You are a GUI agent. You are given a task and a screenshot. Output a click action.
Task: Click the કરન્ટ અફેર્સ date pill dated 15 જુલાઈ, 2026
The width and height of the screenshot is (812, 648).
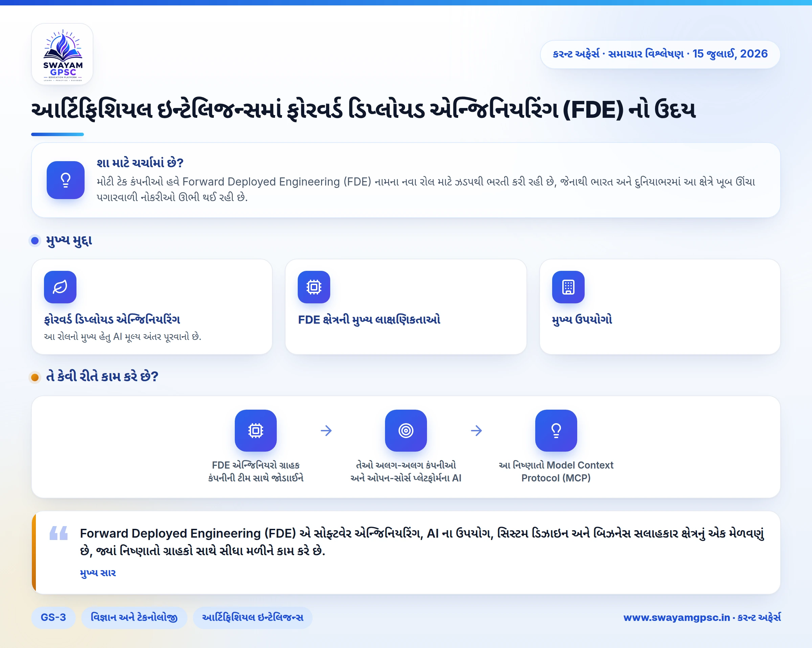point(660,54)
